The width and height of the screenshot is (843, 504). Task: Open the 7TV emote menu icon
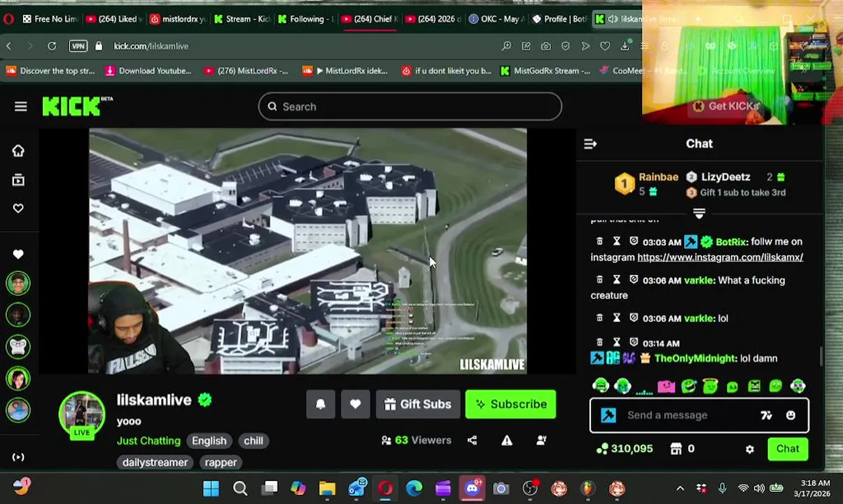coord(766,415)
